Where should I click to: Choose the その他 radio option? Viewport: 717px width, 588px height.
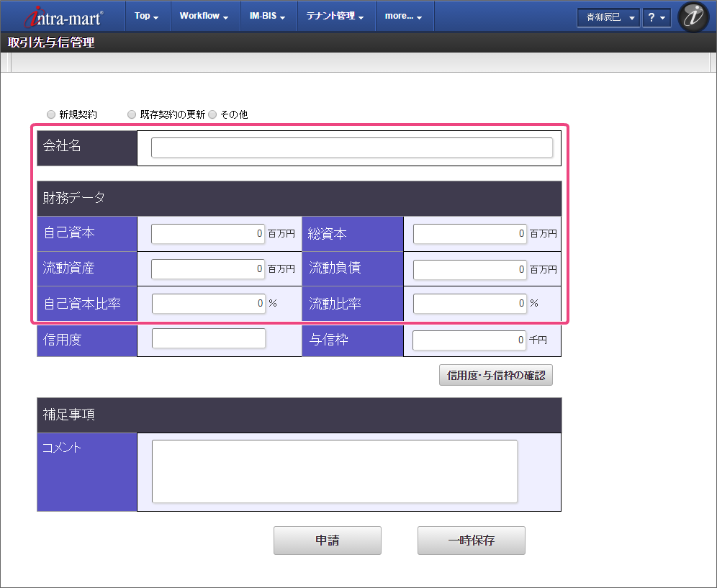tap(212, 114)
